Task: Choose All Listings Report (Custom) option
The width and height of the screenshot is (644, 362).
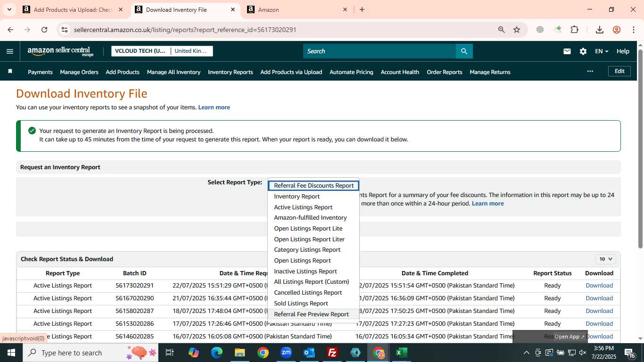Action: (314, 282)
